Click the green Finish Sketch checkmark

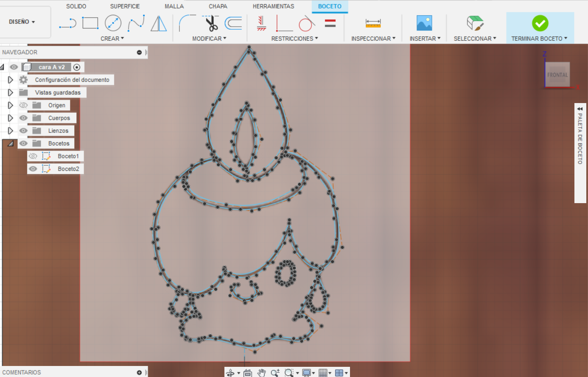point(540,23)
